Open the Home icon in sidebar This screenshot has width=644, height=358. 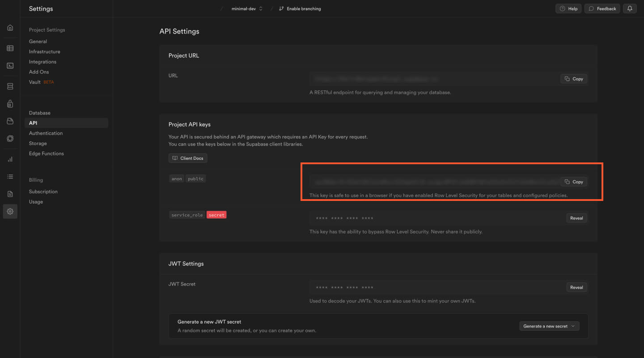pos(10,28)
